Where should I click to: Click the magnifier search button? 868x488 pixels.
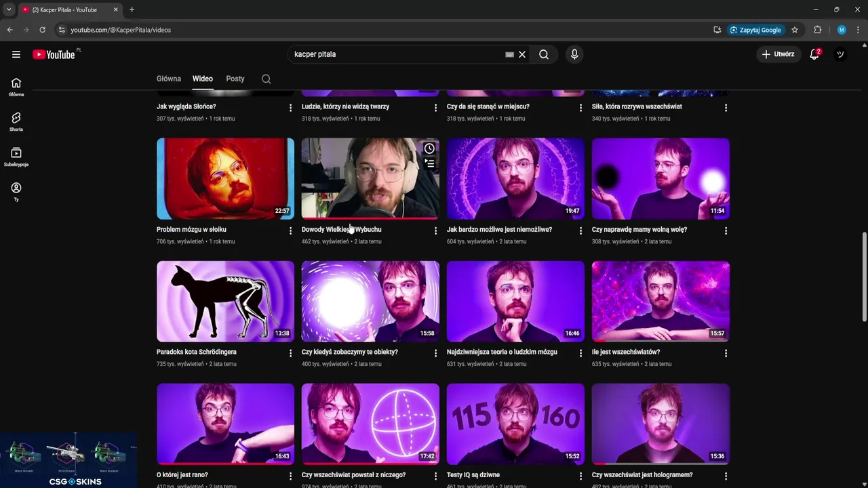544,54
